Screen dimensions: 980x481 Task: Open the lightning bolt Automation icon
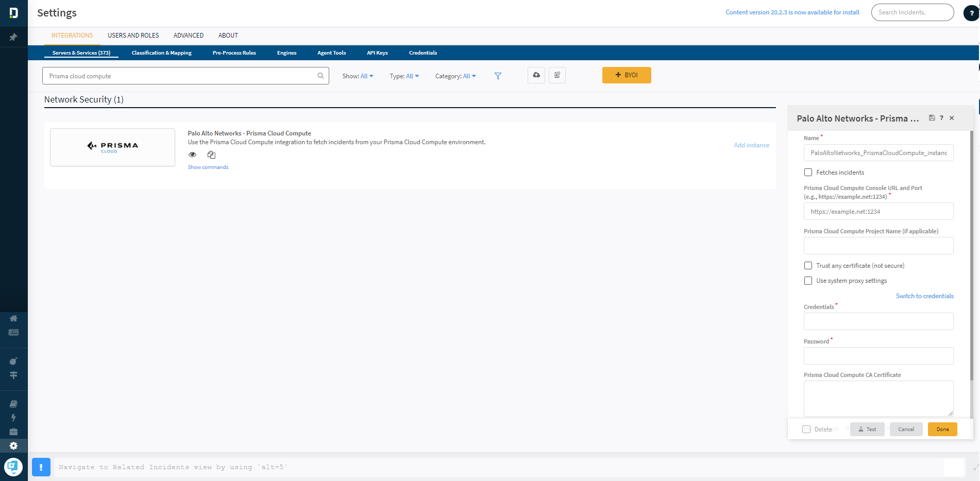[x=13, y=418]
